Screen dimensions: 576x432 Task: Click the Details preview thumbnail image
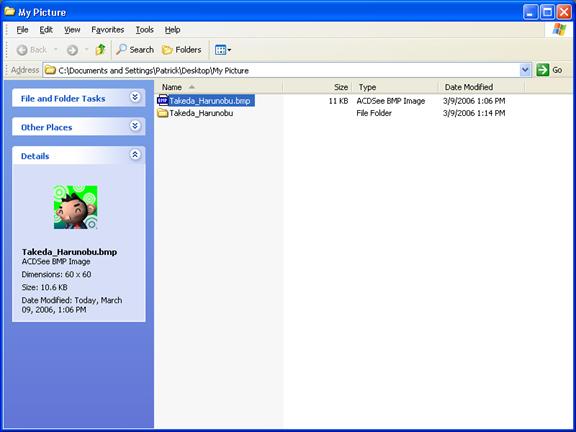point(76,207)
